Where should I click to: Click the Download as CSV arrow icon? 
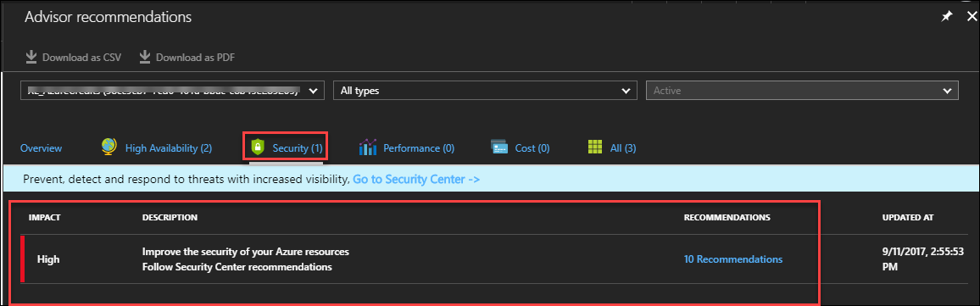(x=31, y=58)
